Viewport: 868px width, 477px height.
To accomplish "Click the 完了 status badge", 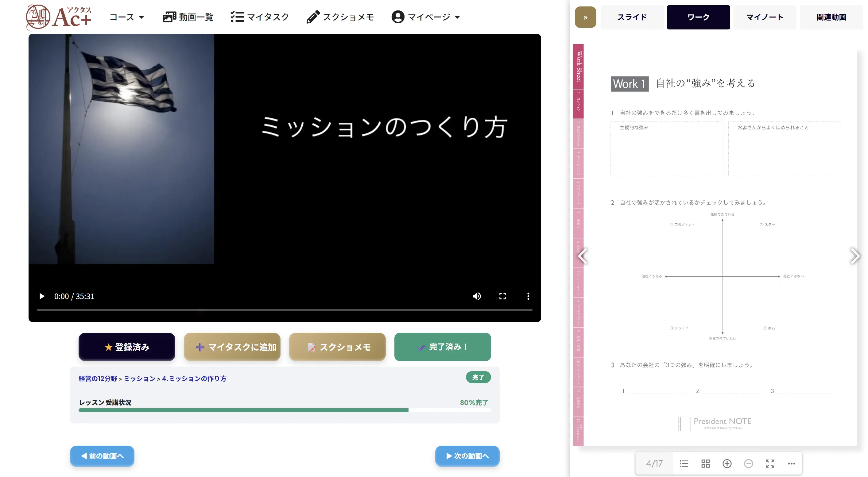I will 478,377.
